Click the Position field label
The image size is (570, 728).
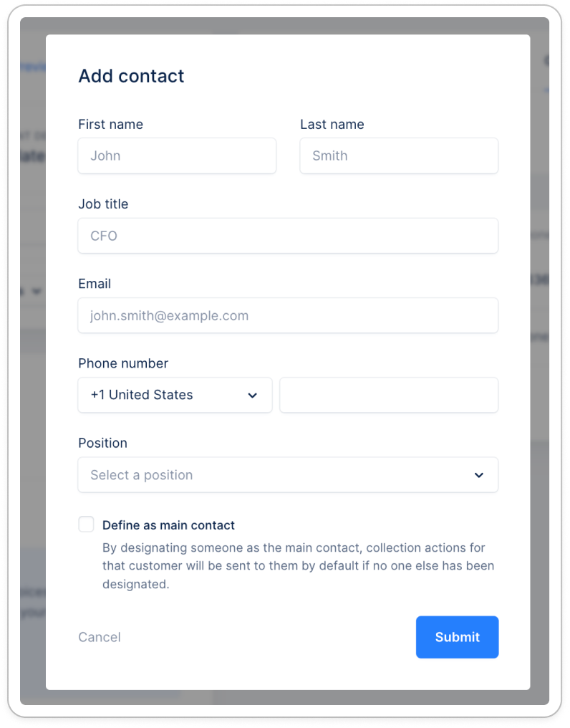pos(102,443)
